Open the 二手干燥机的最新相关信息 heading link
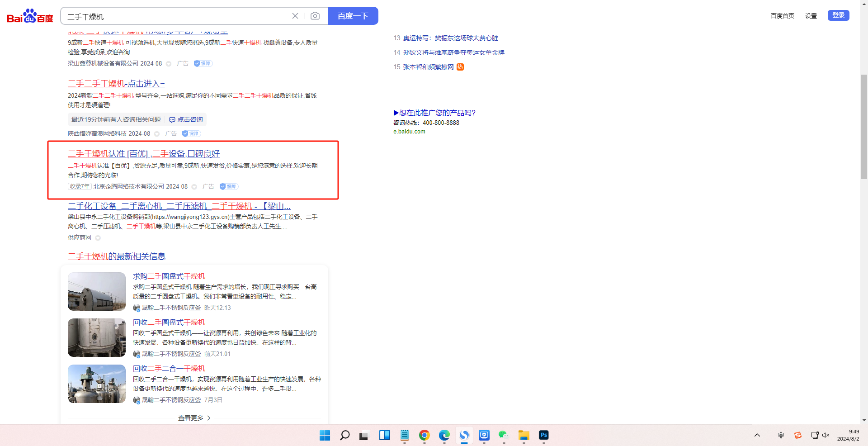Screen dimensions: 868x446 117,256
